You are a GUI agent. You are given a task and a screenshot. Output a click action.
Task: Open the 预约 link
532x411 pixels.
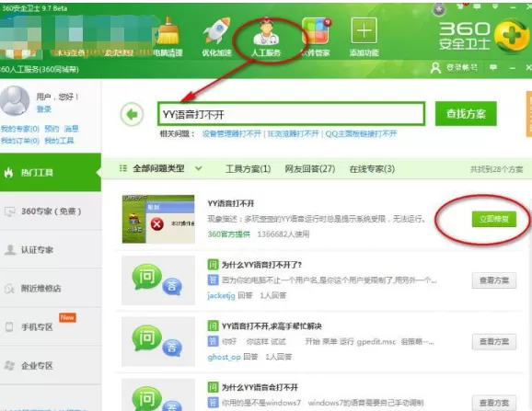click(x=52, y=129)
